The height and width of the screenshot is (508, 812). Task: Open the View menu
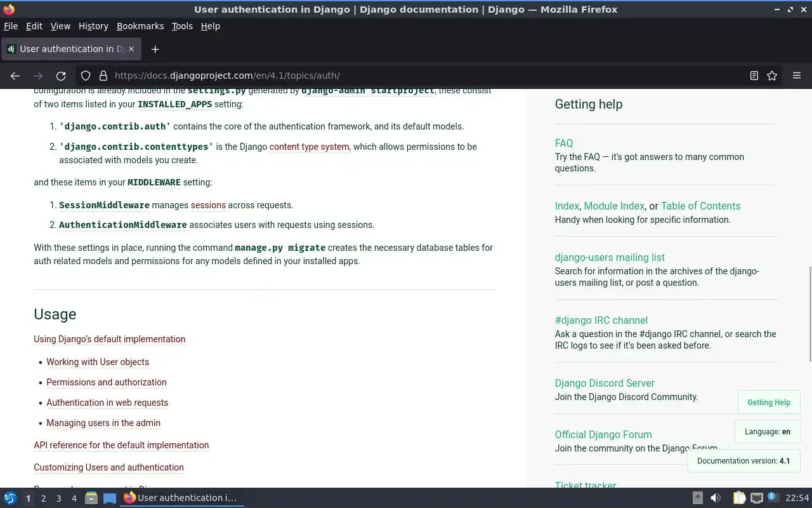pos(60,26)
